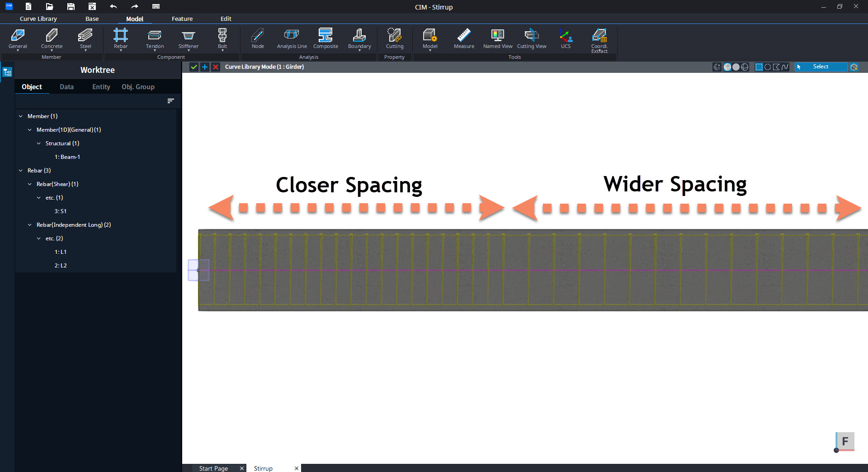Select the General member tool

click(x=18, y=39)
